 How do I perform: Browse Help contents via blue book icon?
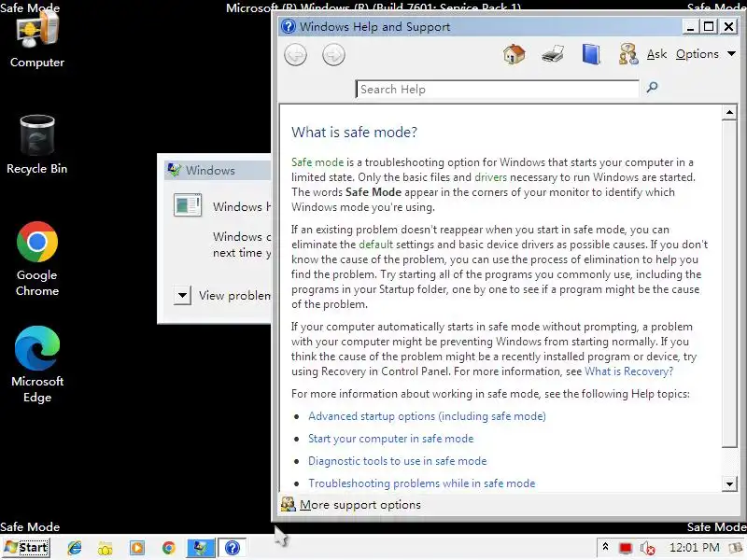point(591,54)
